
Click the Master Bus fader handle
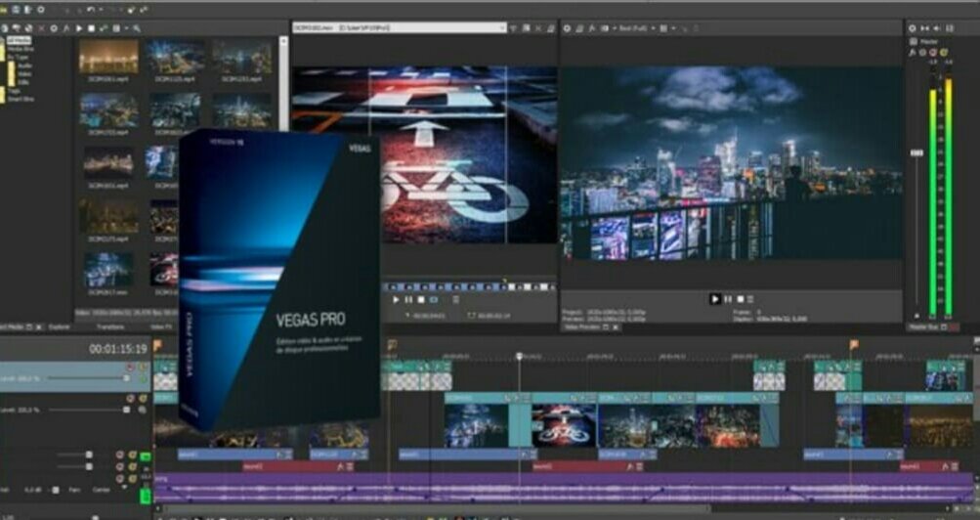coord(916,153)
